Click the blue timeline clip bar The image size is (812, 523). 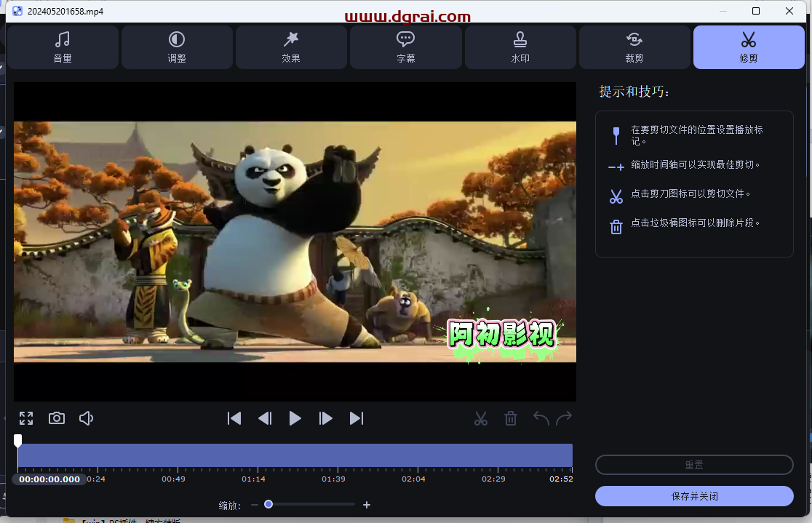click(295, 455)
